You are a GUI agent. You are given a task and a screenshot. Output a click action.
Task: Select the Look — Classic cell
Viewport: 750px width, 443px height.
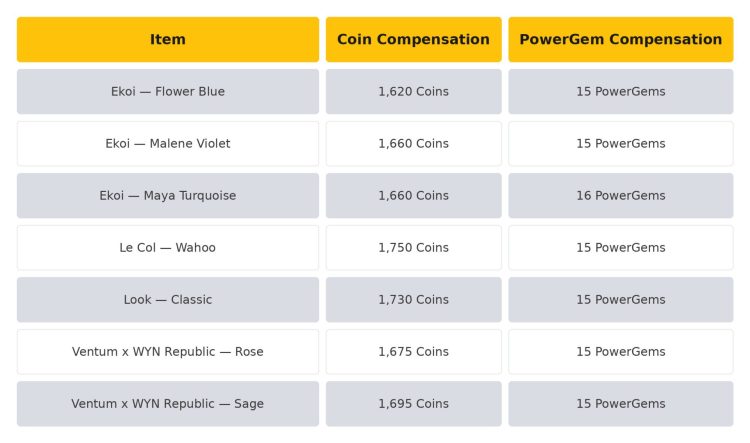[x=168, y=299]
